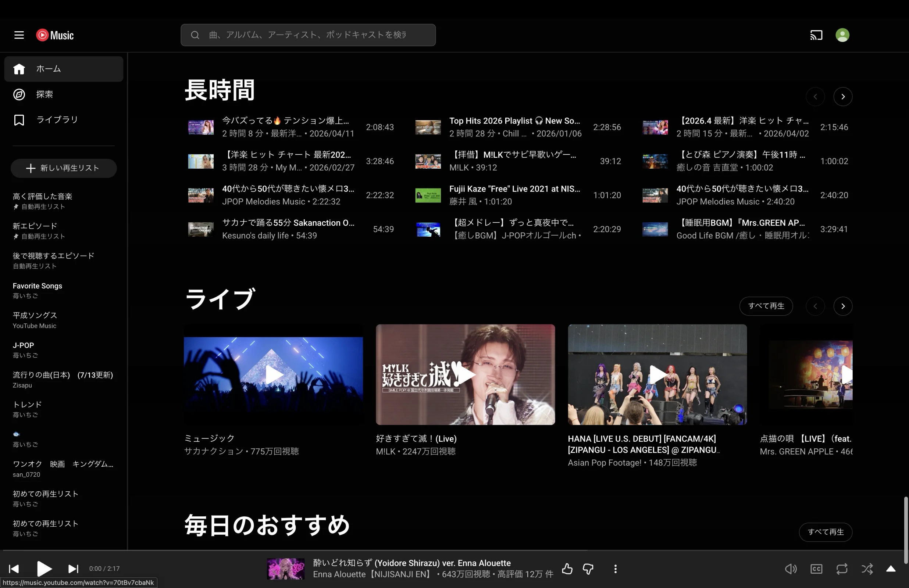This screenshot has height=588, width=909.
Task: Click thumbnail of 40代から50代 2:22:32 item
Action: click(x=201, y=195)
